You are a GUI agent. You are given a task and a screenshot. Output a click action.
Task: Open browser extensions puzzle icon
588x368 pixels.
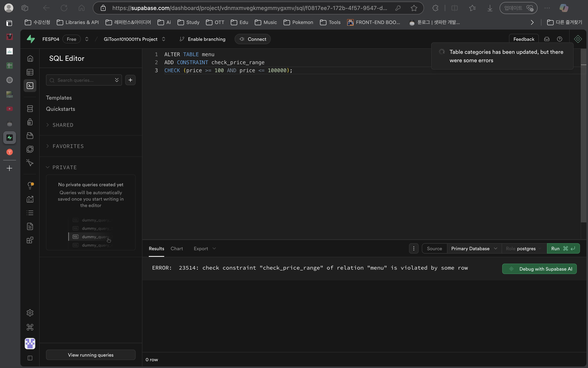pos(435,8)
